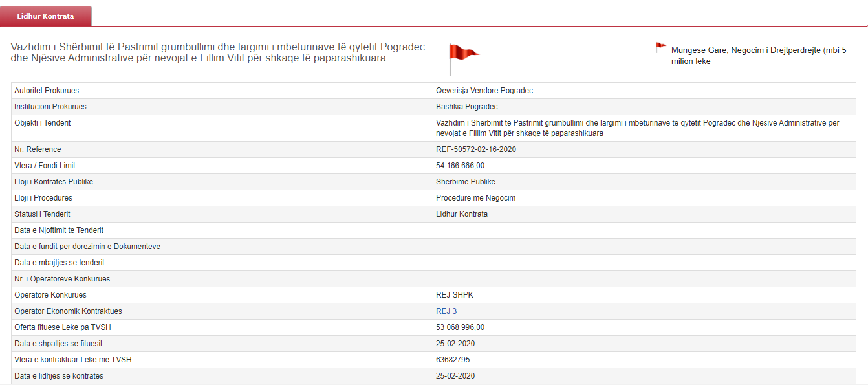Click the Data e shpalljes se fituesit label

(x=58, y=344)
